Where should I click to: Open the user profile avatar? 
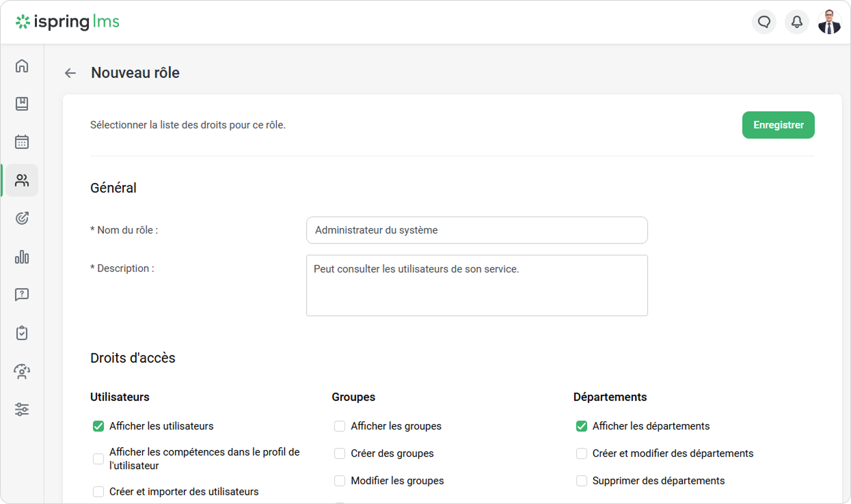click(829, 22)
